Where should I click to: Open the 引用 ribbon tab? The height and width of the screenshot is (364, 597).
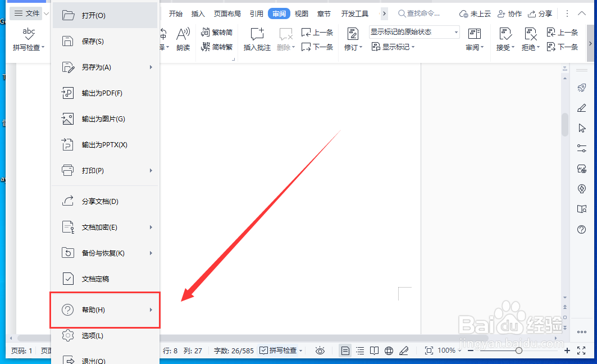[x=257, y=13]
